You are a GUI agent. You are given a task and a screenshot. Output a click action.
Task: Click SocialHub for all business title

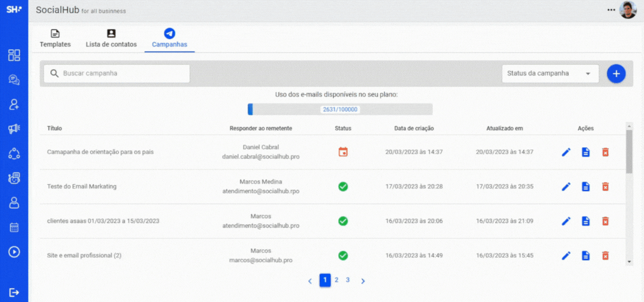[x=81, y=10]
